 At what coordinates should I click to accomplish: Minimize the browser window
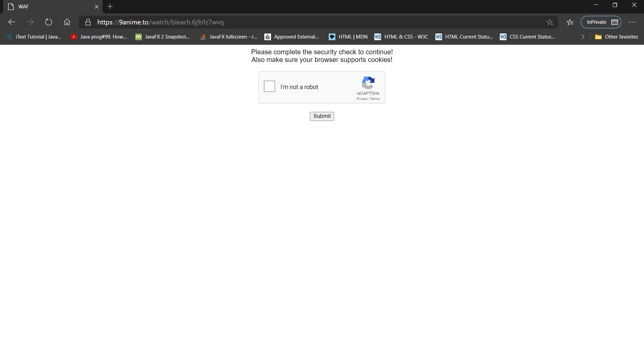tap(596, 5)
